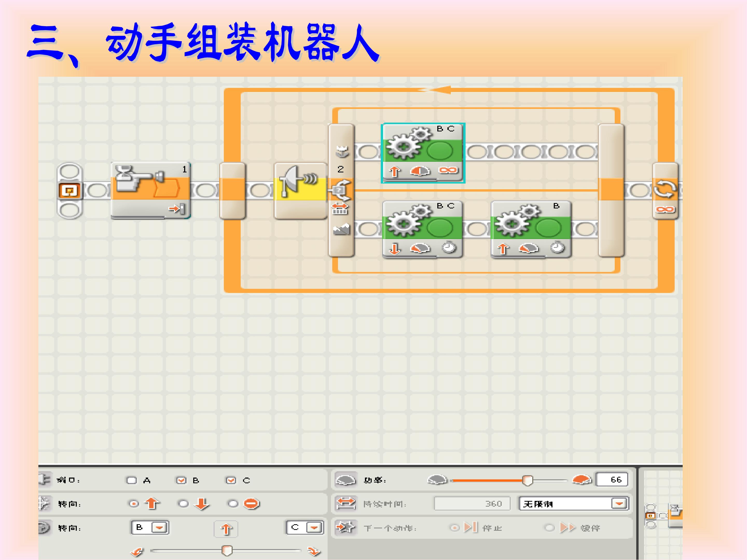Click the power value field showing 66
747x560 pixels.
tap(612, 480)
